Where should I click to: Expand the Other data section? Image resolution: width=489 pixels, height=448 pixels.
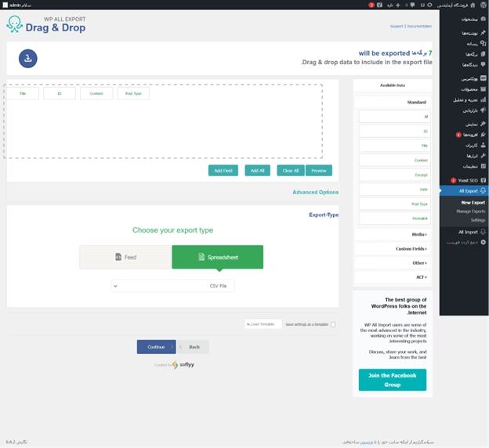tap(393, 263)
